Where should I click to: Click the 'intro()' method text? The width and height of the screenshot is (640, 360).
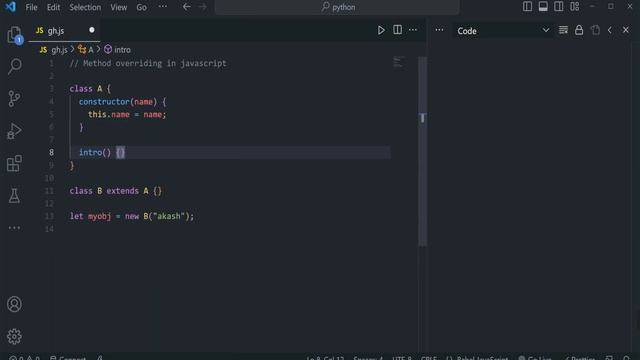[95, 153]
